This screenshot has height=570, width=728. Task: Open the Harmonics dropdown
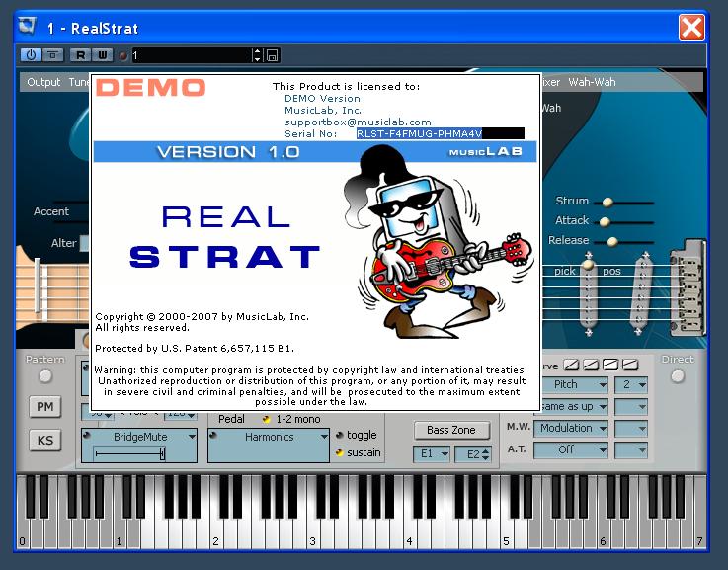[270, 437]
